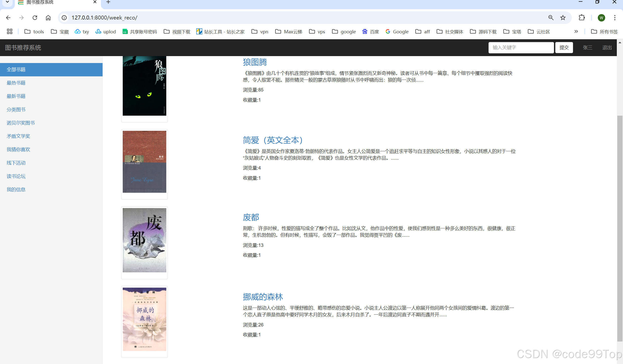
Task: Open the browser extensions puzzle icon
Action: (582, 18)
